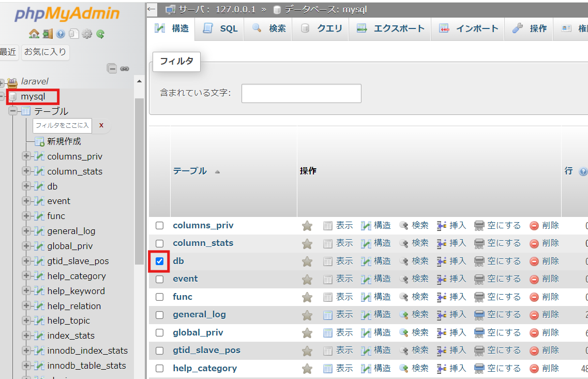
Task: Expand the func table tree node
Action: (x=26, y=216)
